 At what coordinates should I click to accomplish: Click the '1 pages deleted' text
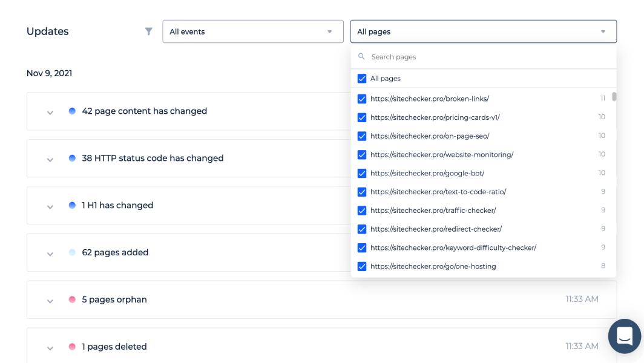[114, 347]
